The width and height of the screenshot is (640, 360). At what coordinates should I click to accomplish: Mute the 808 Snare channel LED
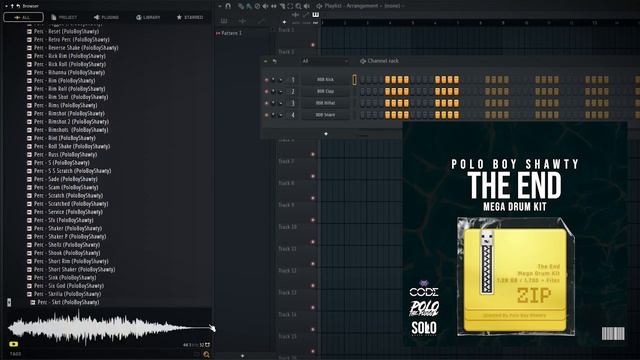tap(267, 115)
